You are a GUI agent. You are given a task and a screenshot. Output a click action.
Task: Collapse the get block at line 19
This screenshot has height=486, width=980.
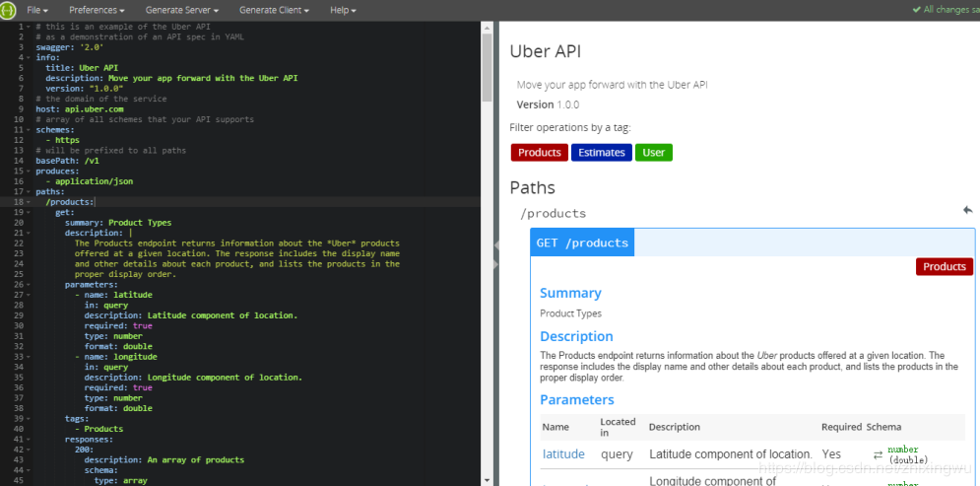coord(29,212)
